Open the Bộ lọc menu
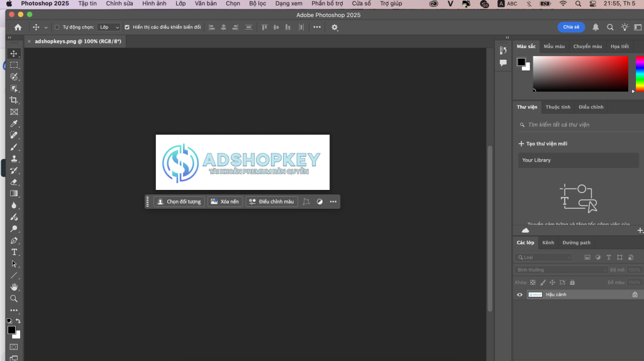 [257, 4]
